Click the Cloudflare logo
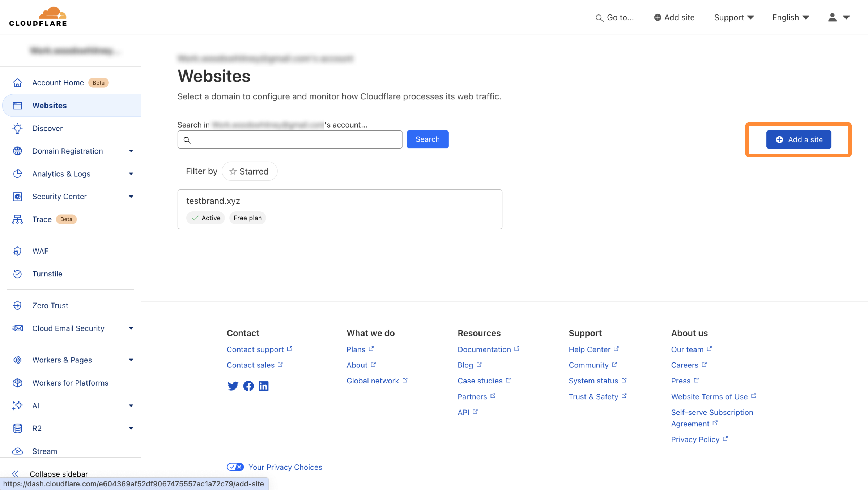The width and height of the screenshot is (868, 490). [x=38, y=17]
